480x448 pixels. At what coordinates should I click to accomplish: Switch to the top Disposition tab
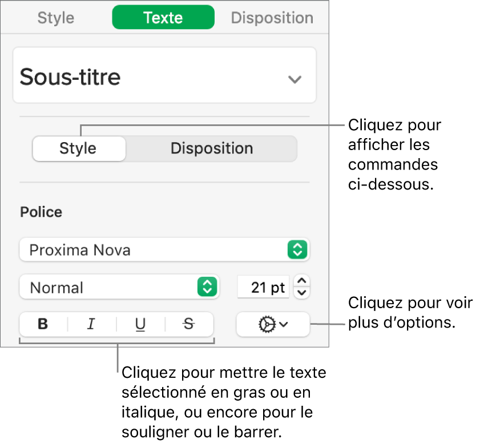pyautogui.click(x=272, y=18)
